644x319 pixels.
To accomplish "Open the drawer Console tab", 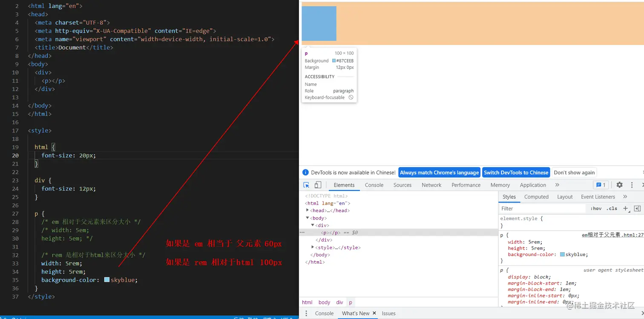I will click(324, 313).
